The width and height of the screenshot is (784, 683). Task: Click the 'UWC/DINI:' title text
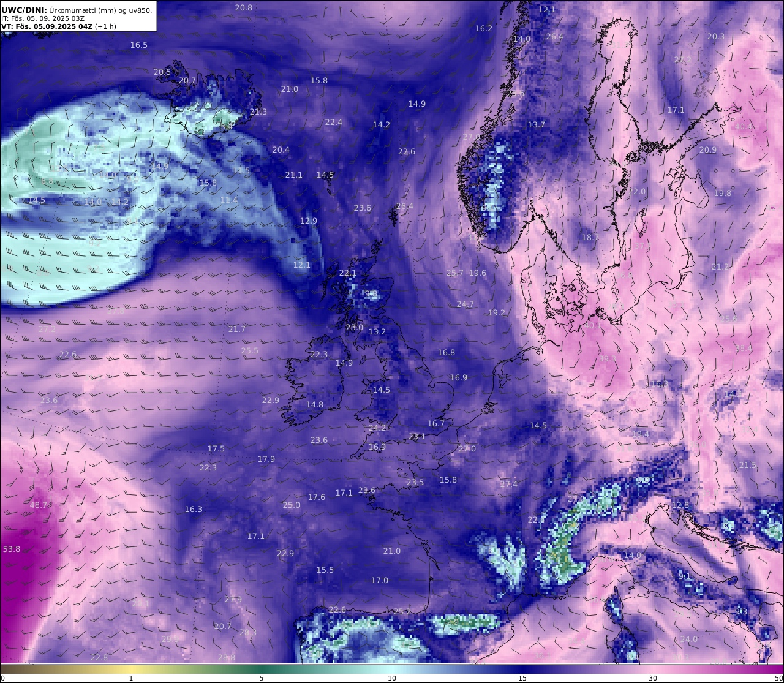(24, 10)
